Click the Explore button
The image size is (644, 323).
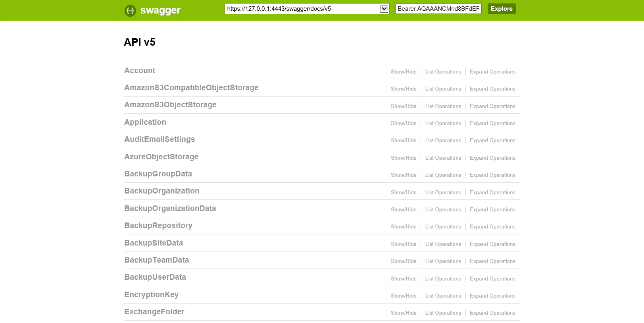point(502,9)
